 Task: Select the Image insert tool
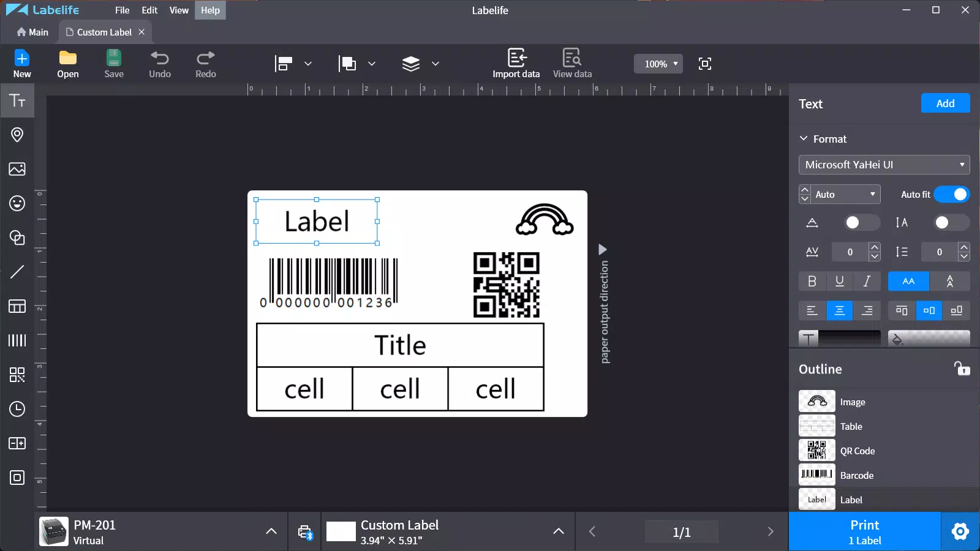(17, 169)
